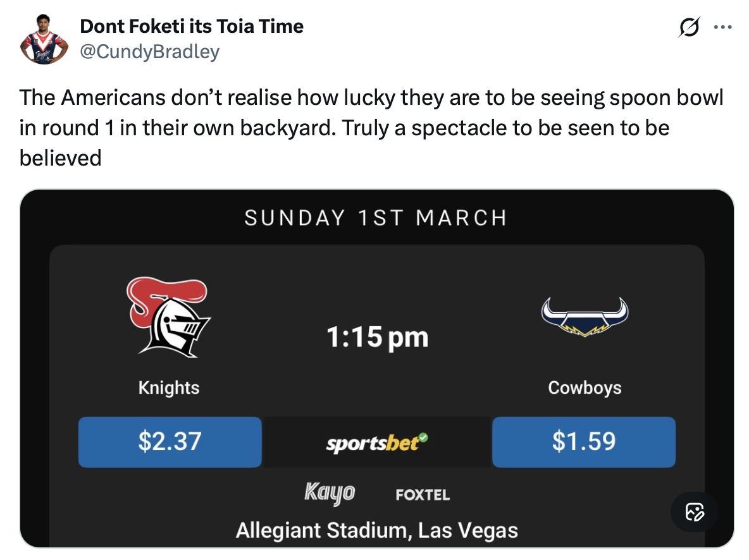Open the Grok explain-post icon
The width and height of the screenshot is (749, 560).
689,28
